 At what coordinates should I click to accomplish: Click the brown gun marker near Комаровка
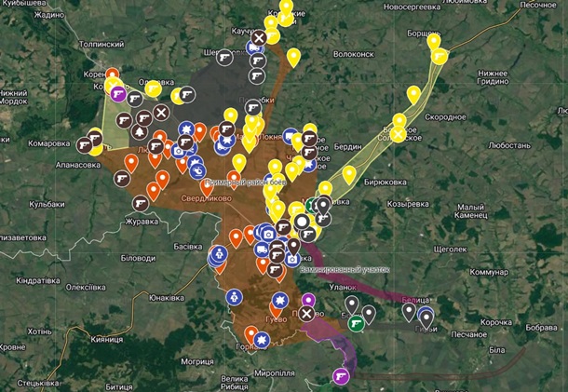tap(85, 145)
